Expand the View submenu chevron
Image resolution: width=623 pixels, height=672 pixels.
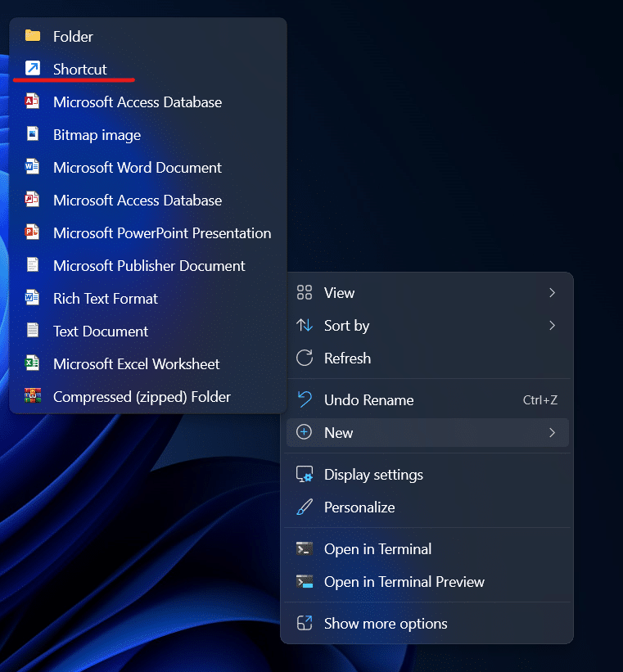[553, 293]
